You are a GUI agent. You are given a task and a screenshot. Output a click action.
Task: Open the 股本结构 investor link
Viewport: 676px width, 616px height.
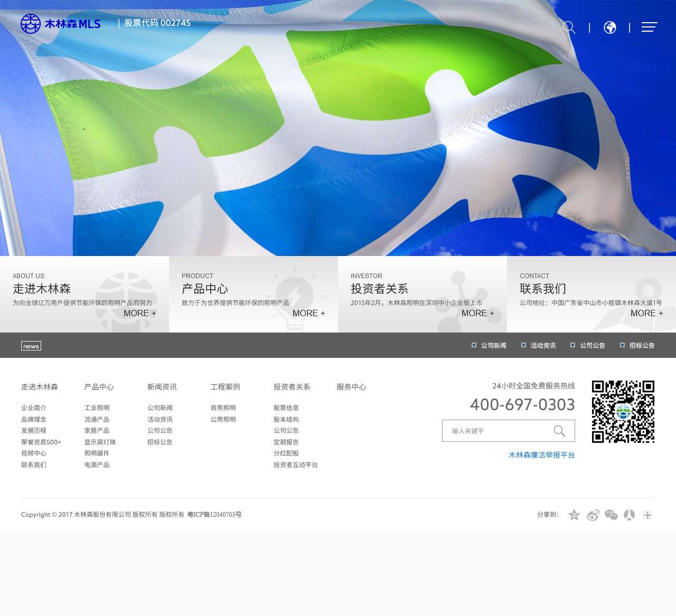[286, 420]
